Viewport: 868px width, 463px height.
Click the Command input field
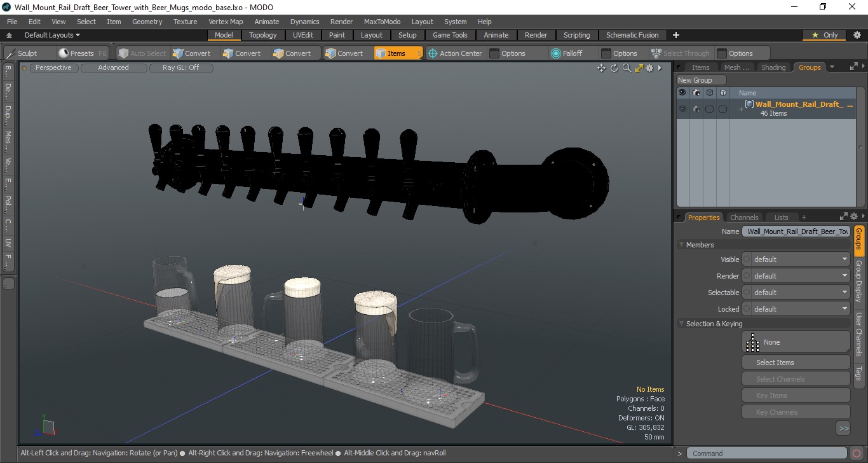pyautogui.click(x=768, y=453)
